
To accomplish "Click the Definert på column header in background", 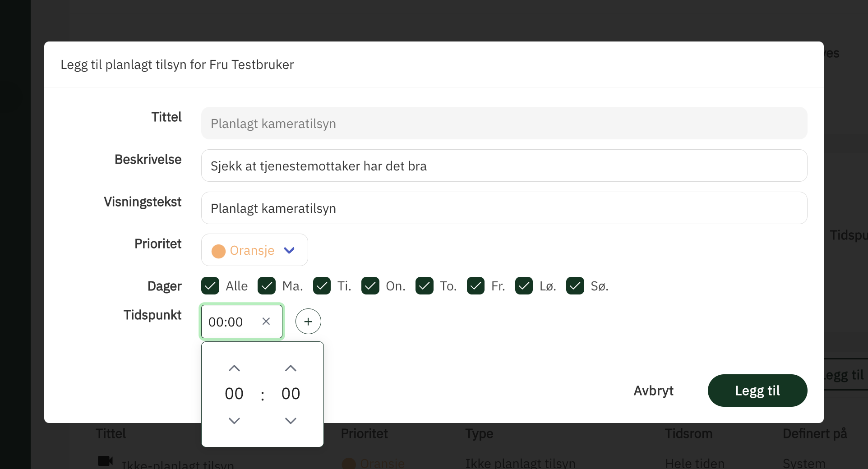I will pyautogui.click(x=815, y=433).
